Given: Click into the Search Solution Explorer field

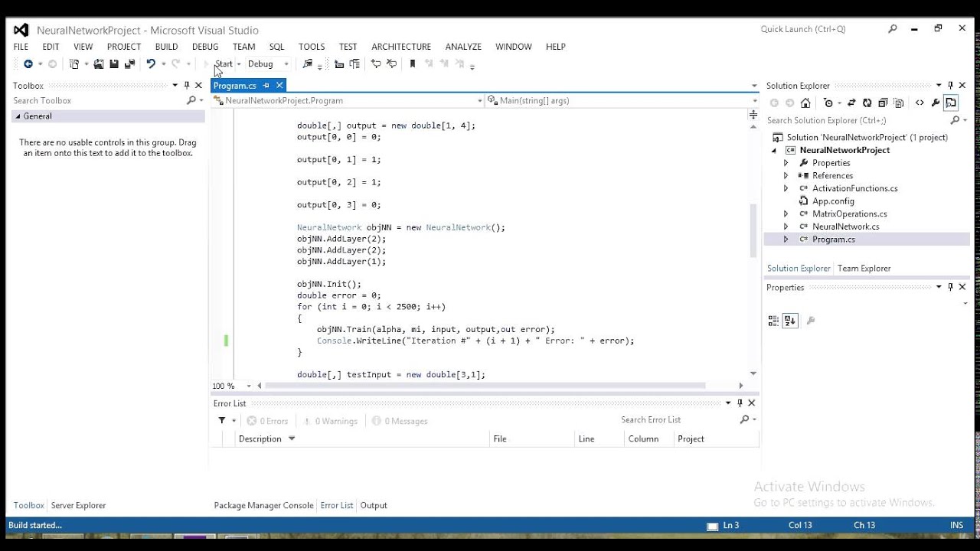Looking at the screenshot, I should coord(857,120).
